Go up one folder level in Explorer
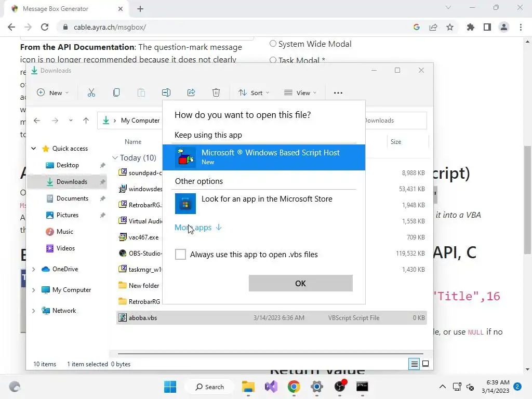This screenshot has height=399, width=532. 86,121
